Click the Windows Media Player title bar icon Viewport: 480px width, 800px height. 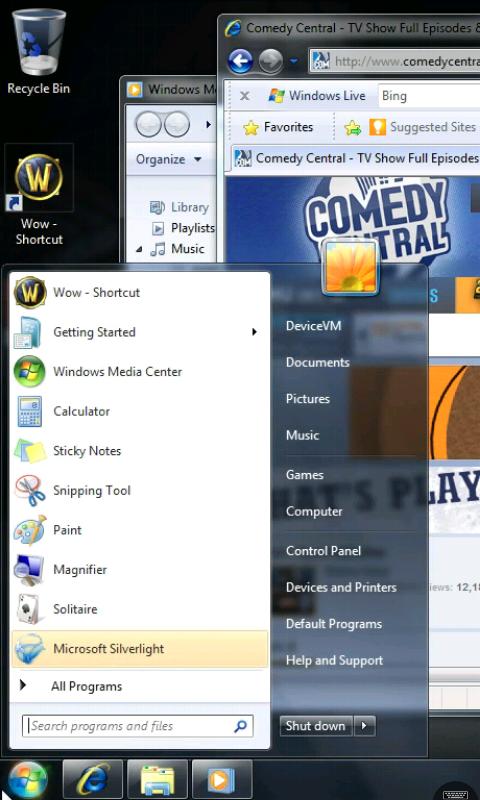coord(135,90)
